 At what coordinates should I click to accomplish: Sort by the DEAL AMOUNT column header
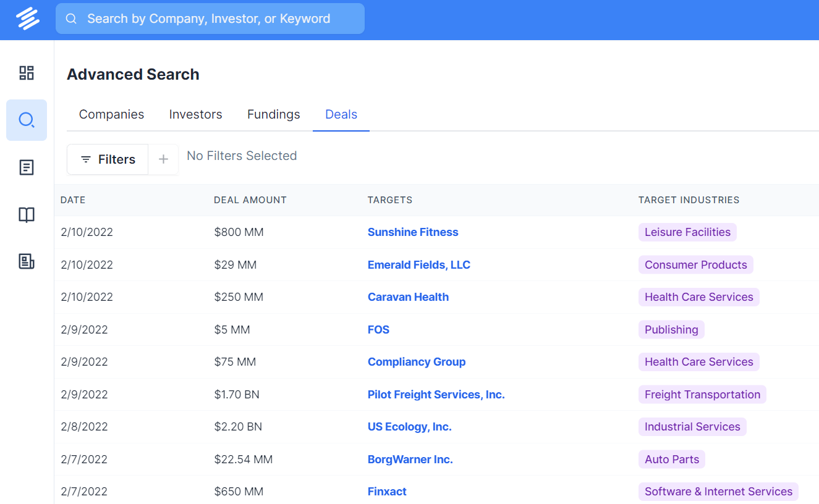click(250, 200)
